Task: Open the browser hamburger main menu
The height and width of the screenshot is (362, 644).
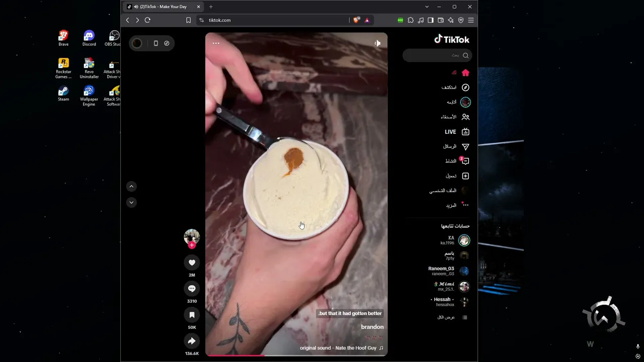Action: tap(471, 20)
